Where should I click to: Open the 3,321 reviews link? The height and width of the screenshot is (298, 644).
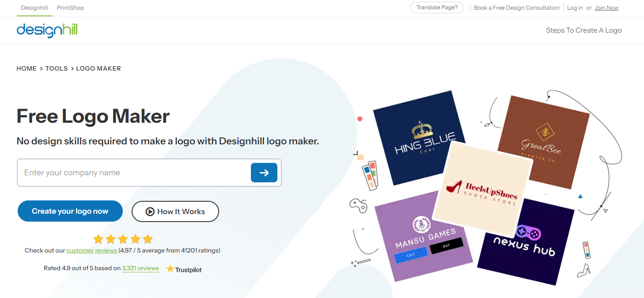click(x=140, y=268)
